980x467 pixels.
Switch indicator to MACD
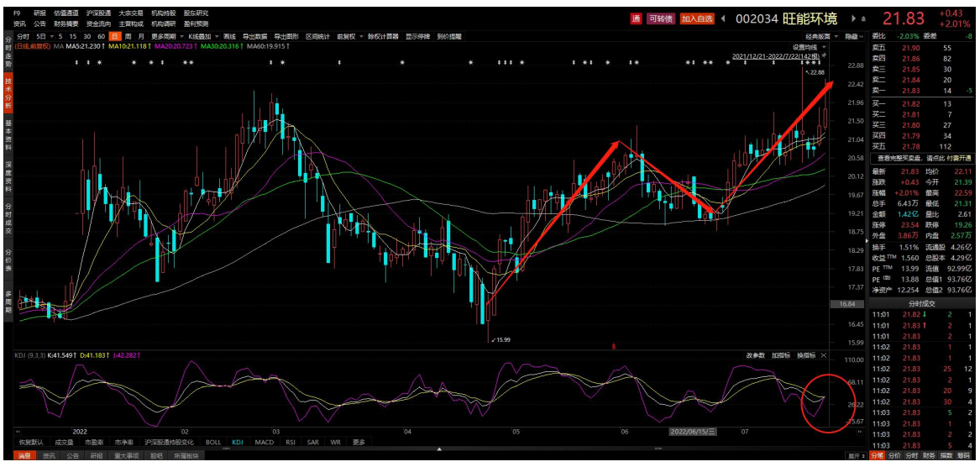265,442
